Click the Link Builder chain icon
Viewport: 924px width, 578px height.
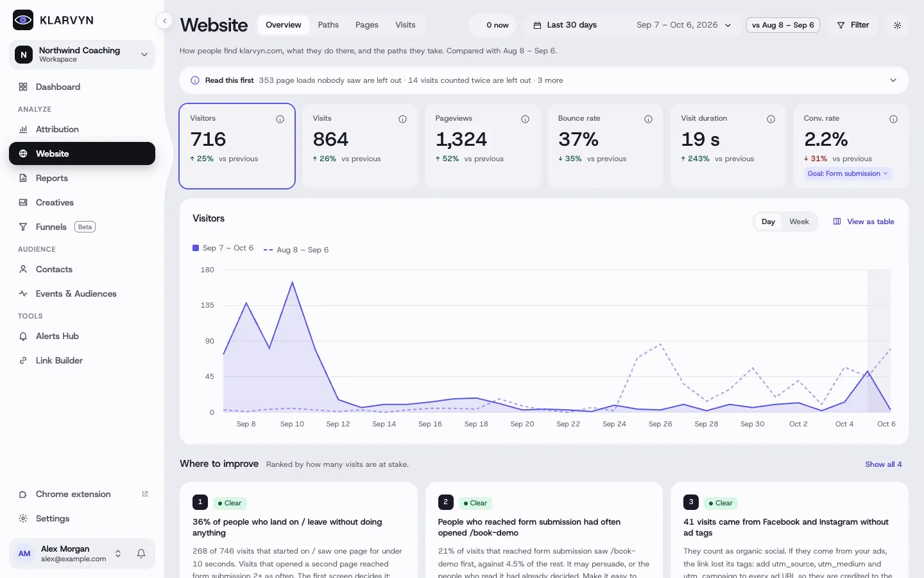(23, 360)
